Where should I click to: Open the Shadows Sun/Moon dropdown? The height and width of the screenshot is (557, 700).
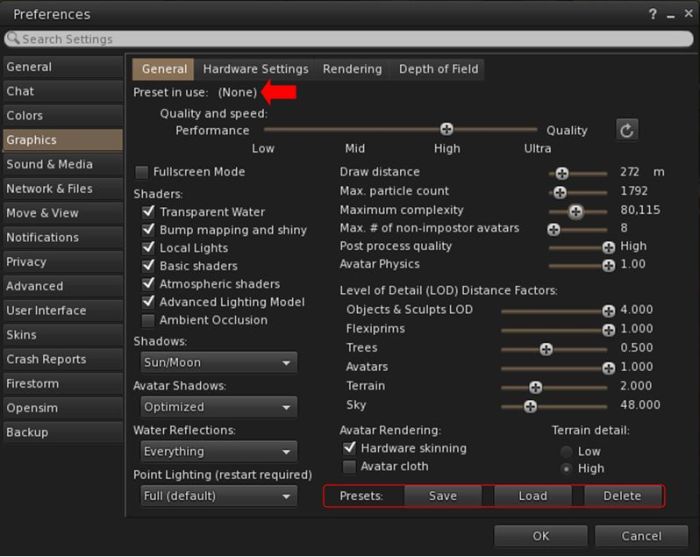pyautogui.click(x=218, y=364)
